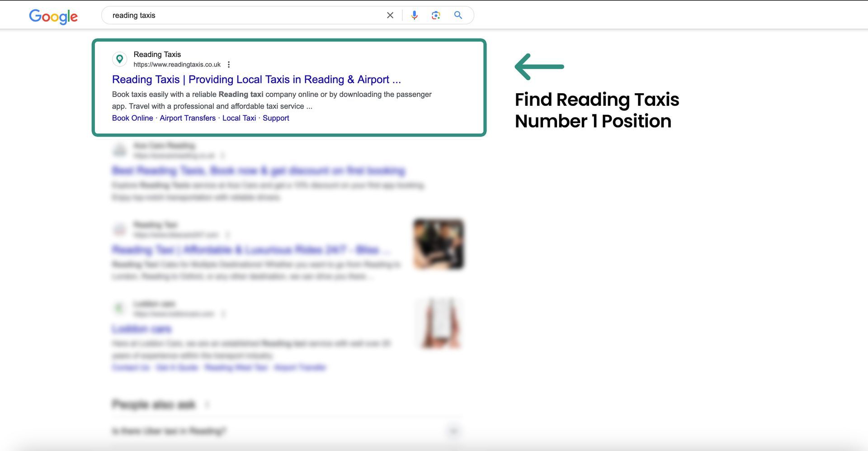
Task: Clear the search box with X icon
Action: pos(390,15)
